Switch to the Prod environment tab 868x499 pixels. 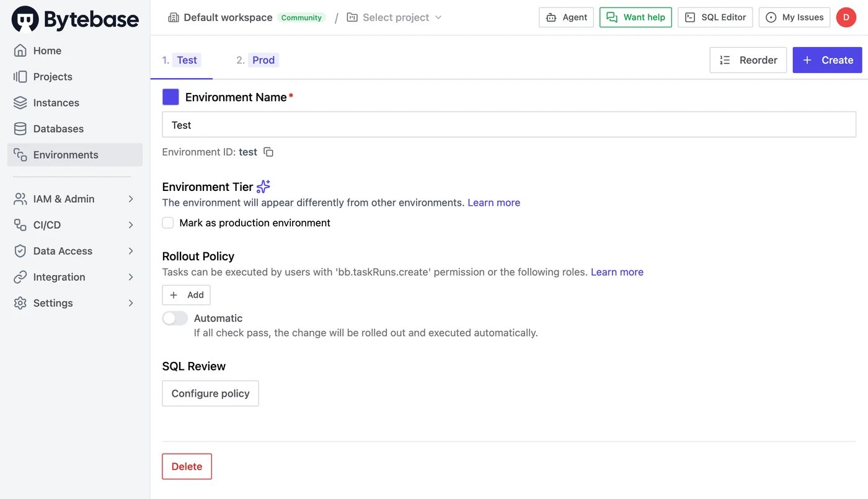(x=257, y=60)
